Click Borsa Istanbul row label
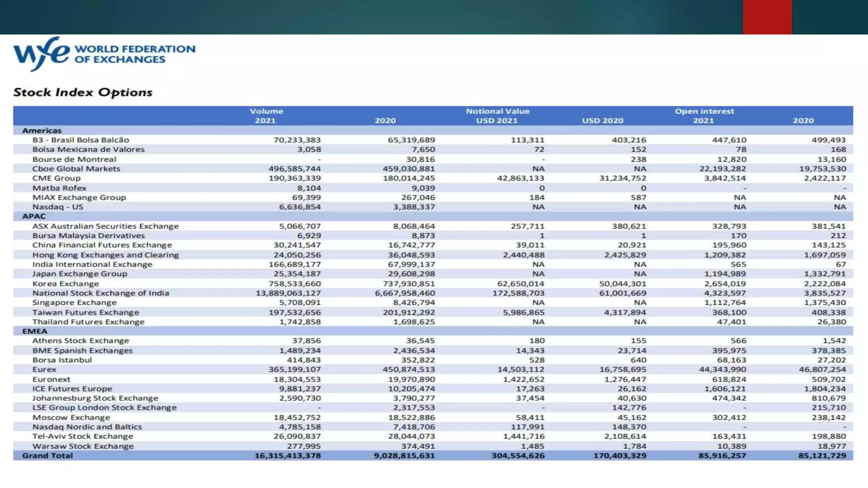The image size is (868, 488). click(x=62, y=360)
